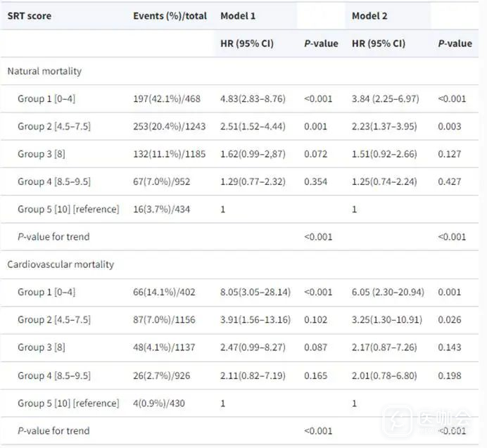Select the Model 2 value 2.01(0.78–6.80)
Screen dimensions: 487x448
tap(386, 375)
